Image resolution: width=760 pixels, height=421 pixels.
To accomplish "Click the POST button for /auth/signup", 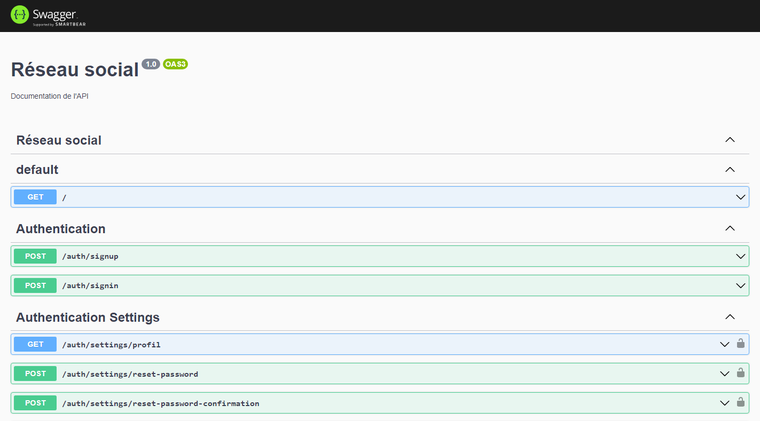I will click(x=36, y=256).
